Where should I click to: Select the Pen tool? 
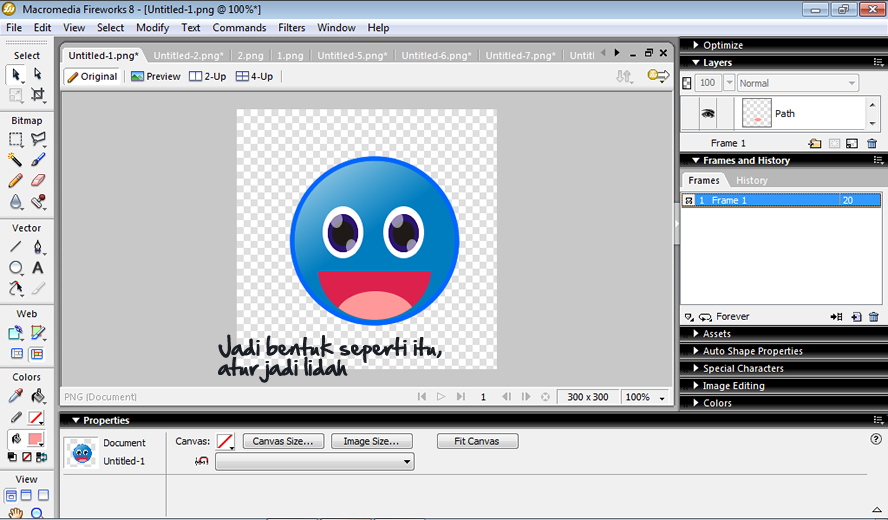[x=37, y=246]
